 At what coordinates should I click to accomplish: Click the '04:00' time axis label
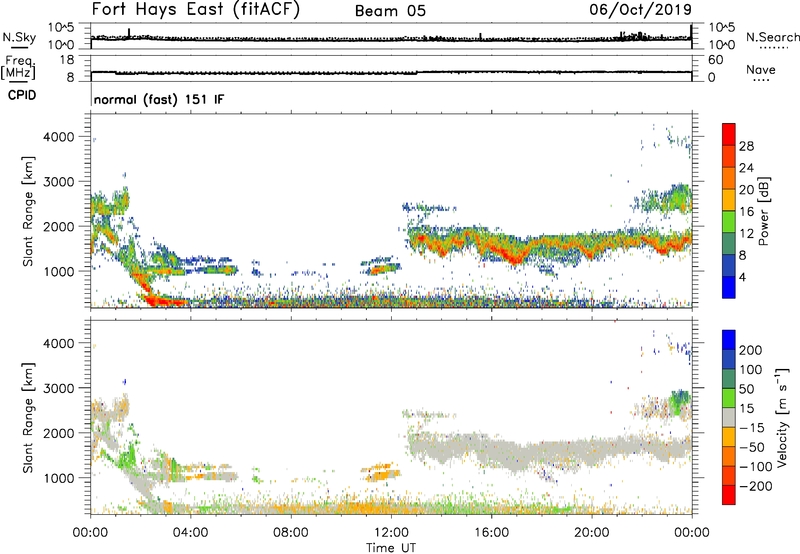[191, 533]
